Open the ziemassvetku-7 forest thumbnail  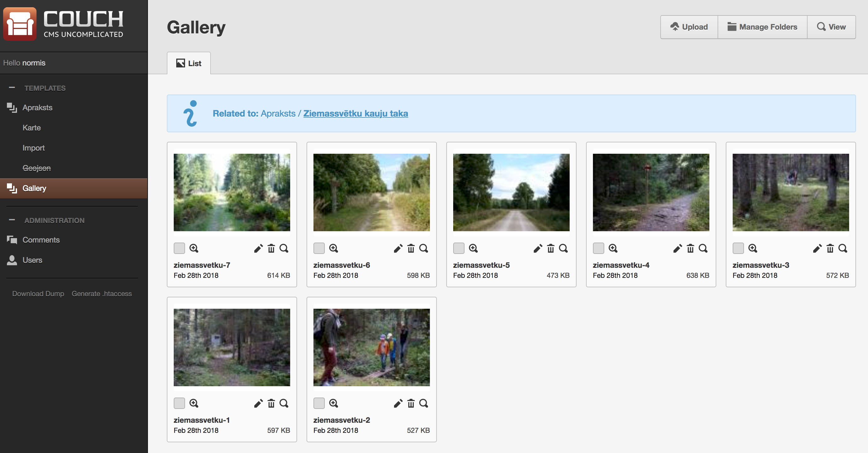click(232, 192)
